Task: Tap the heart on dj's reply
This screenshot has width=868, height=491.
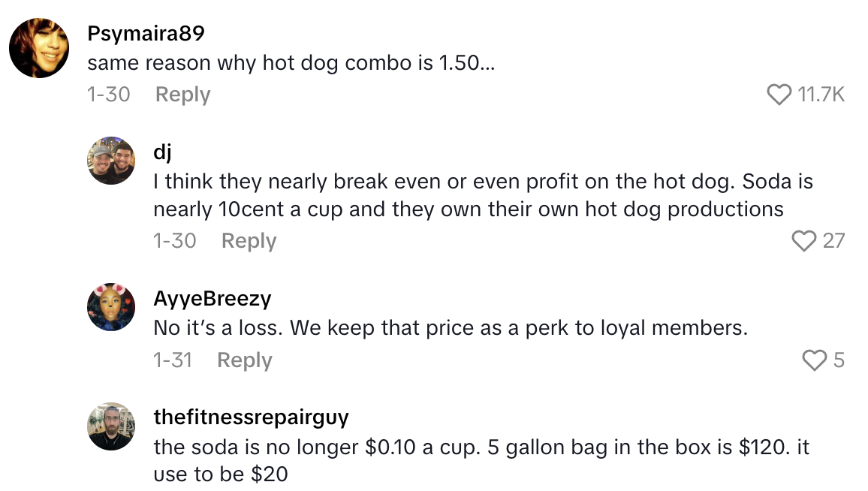Action: pyautogui.click(x=805, y=241)
